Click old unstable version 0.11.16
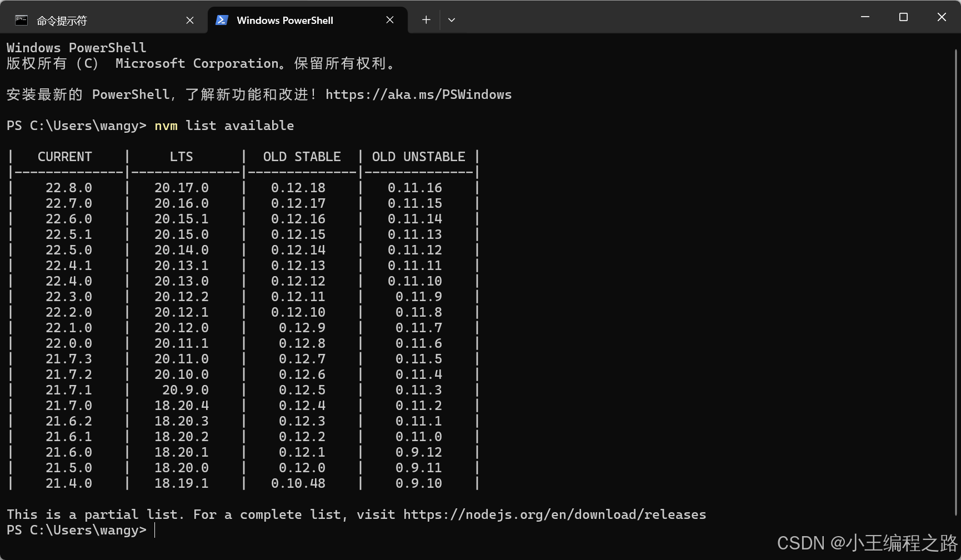This screenshot has height=560, width=961. tap(415, 188)
